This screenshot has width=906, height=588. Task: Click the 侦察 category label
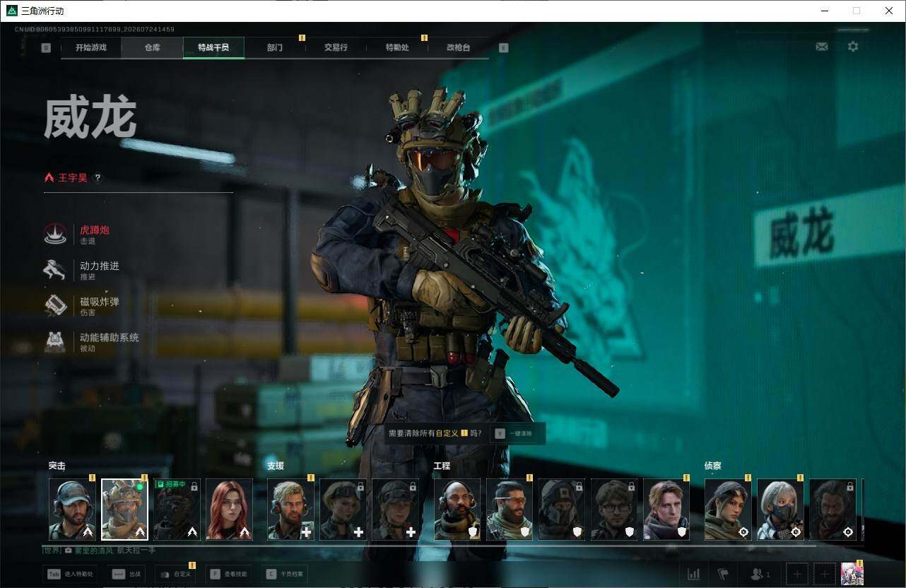coord(713,466)
